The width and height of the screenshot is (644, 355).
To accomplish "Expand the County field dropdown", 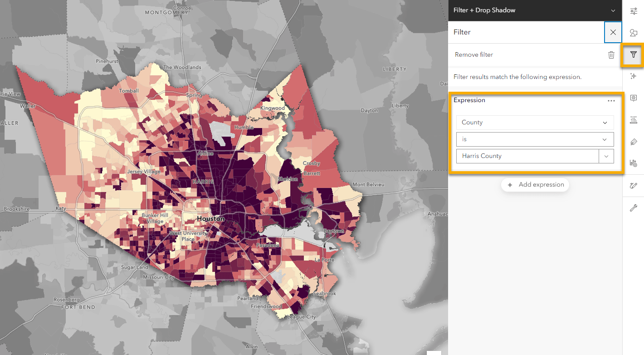I will point(535,123).
